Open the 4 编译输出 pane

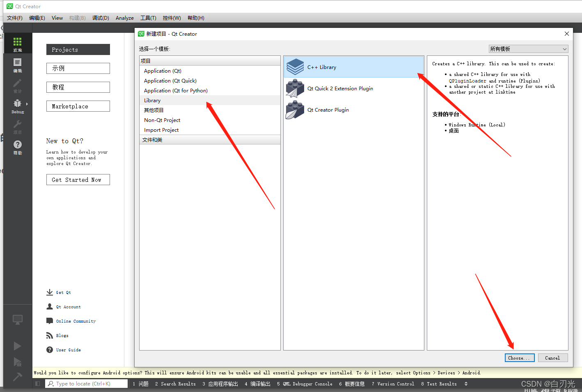(258, 384)
